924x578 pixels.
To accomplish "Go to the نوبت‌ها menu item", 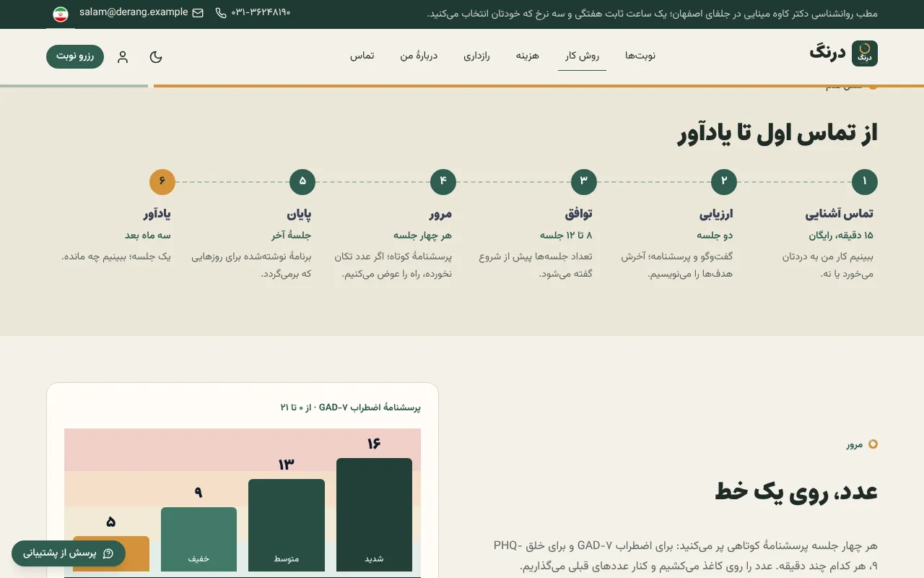I will (640, 56).
